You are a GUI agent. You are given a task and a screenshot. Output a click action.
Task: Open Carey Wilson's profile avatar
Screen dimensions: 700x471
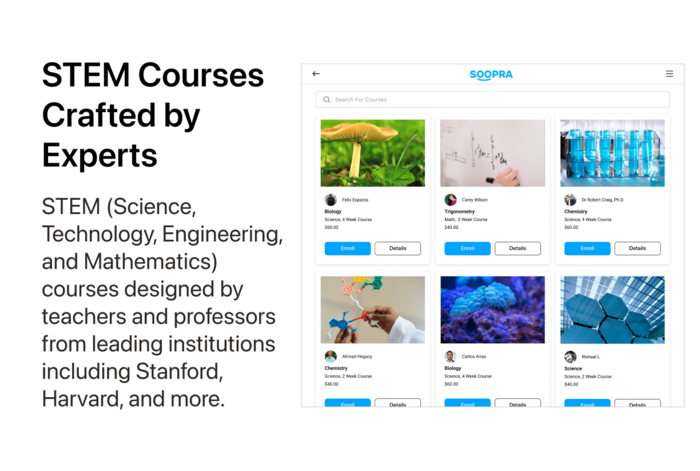(x=450, y=200)
